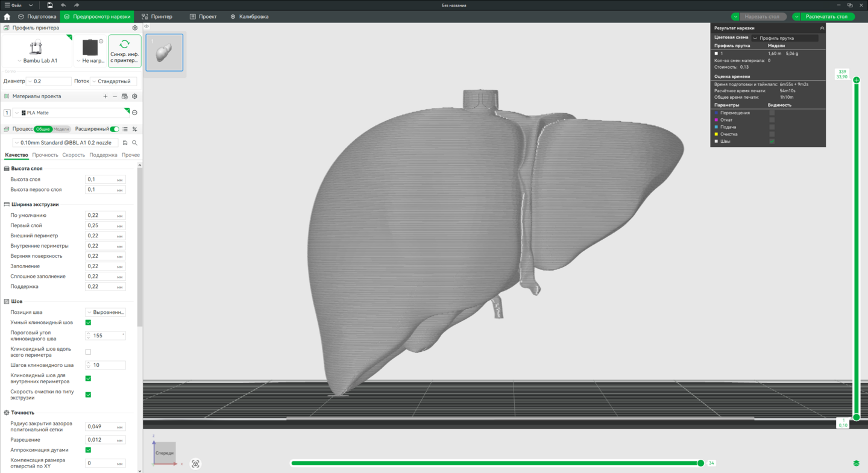868x473 pixels.
Task: Show Откат visibility in the preview
Action: tap(772, 120)
